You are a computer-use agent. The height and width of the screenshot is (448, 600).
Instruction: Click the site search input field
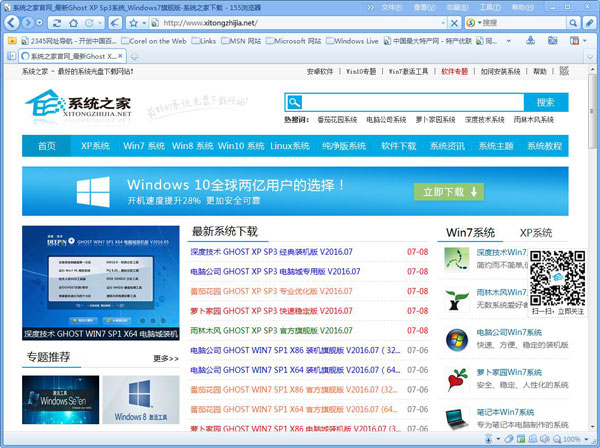click(x=410, y=102)
